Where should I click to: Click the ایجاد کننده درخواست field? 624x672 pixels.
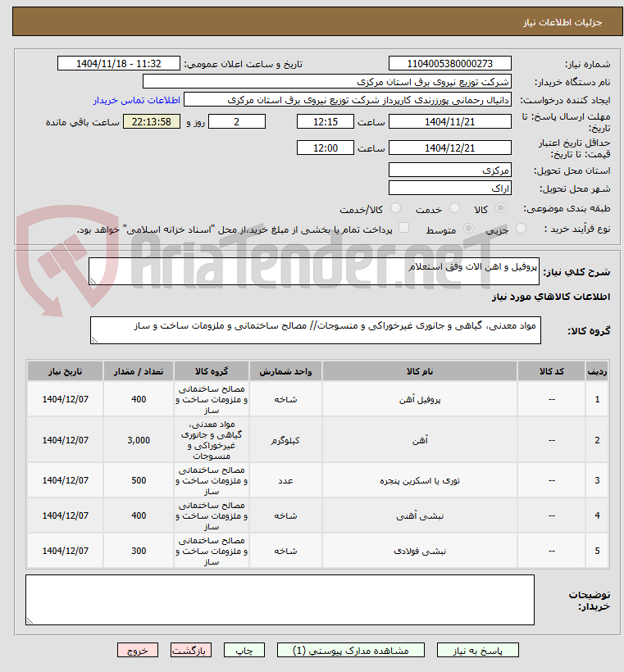pos(348,99)
